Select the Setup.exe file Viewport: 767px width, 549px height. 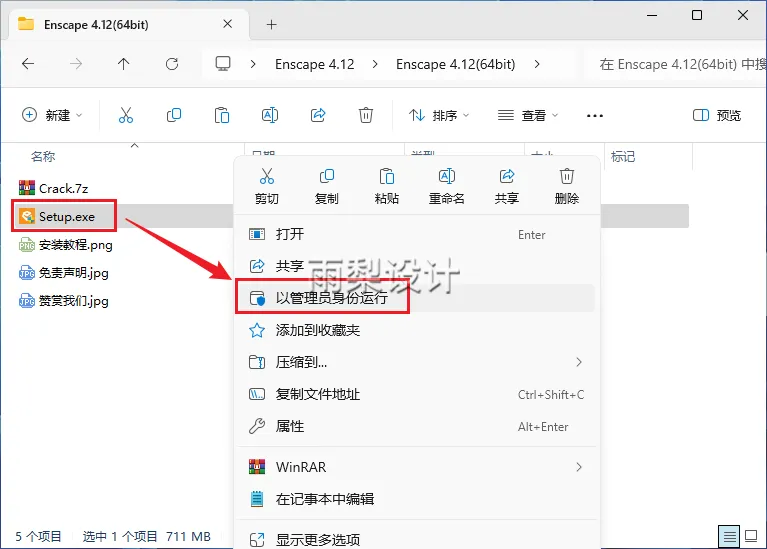(57, 216)
